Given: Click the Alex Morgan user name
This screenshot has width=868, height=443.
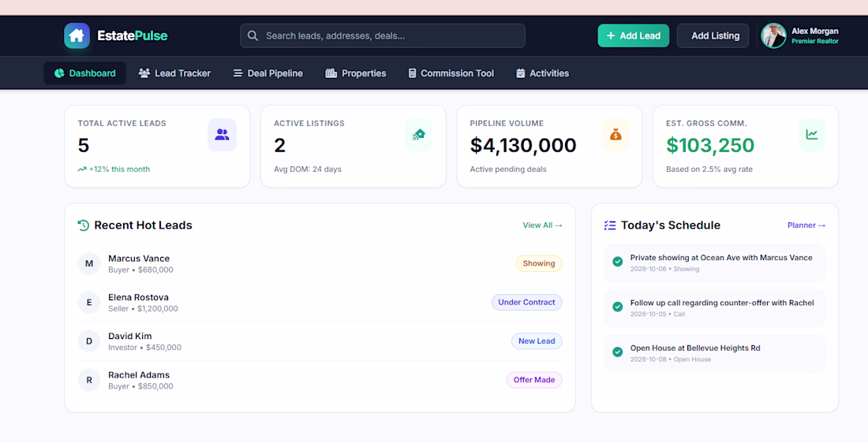Looking at the screenshot, I should point(815,31).
